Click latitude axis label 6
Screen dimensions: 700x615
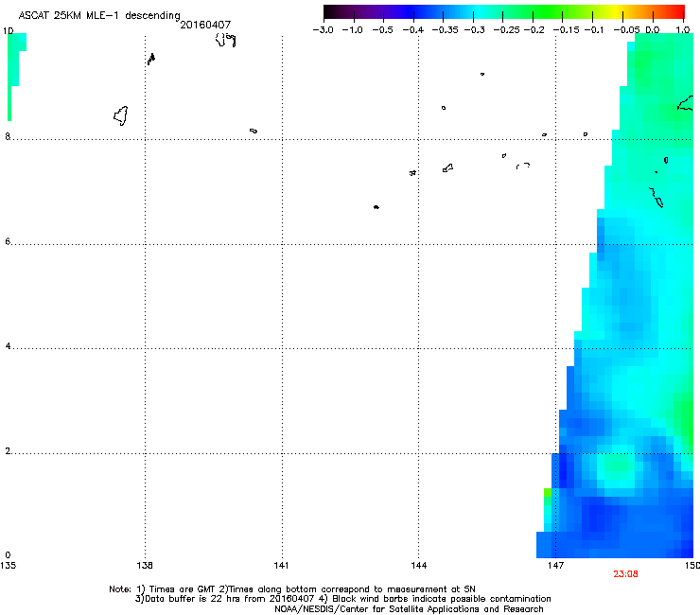pos(8,241)
